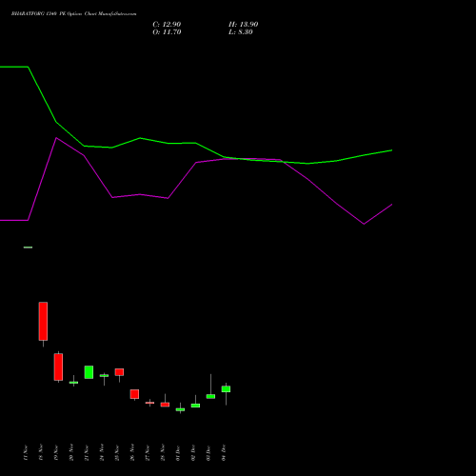Viewport: 476px width, 476px height.
Task: Click the purple line's peak near chart left
Action: [x=56, y=138]
